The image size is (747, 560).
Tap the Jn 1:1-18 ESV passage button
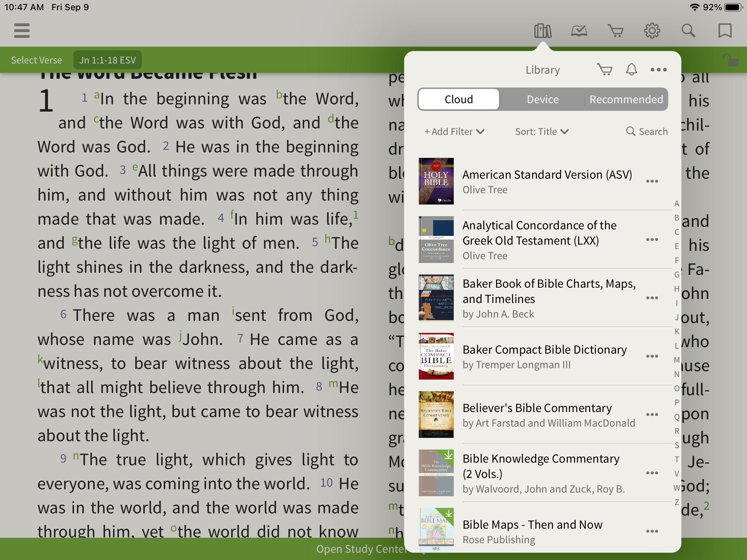[108, 60]
